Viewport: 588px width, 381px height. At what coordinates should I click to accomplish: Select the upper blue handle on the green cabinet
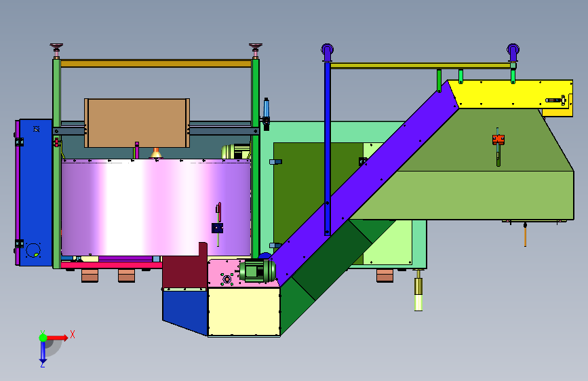click(x=275, y=161)
